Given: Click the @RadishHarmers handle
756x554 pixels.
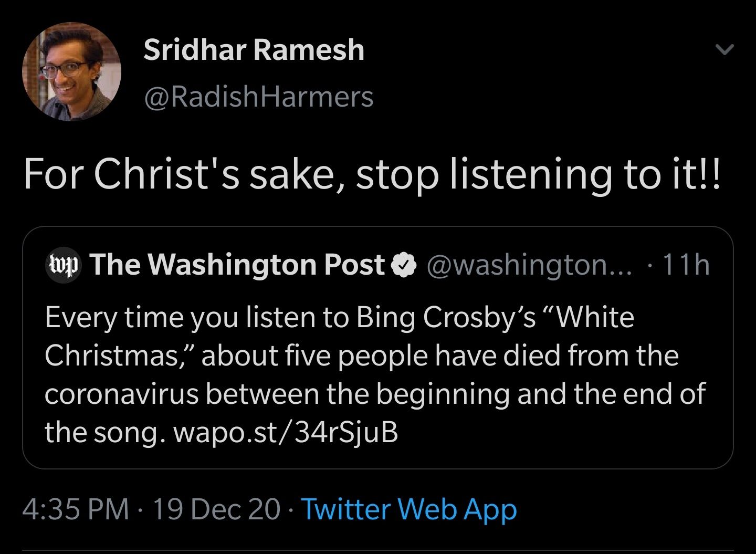Looking at the screenshot, I should tap(258, 97).
